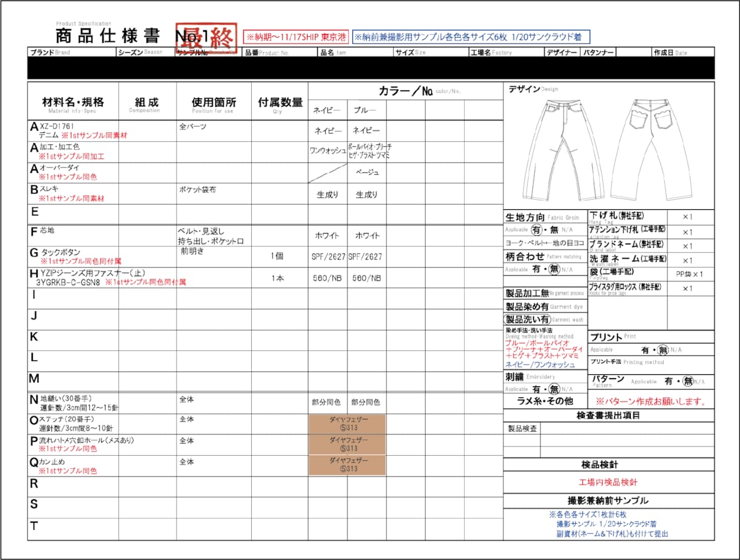Click the デザイナー header field

click(x=562, y=52)
